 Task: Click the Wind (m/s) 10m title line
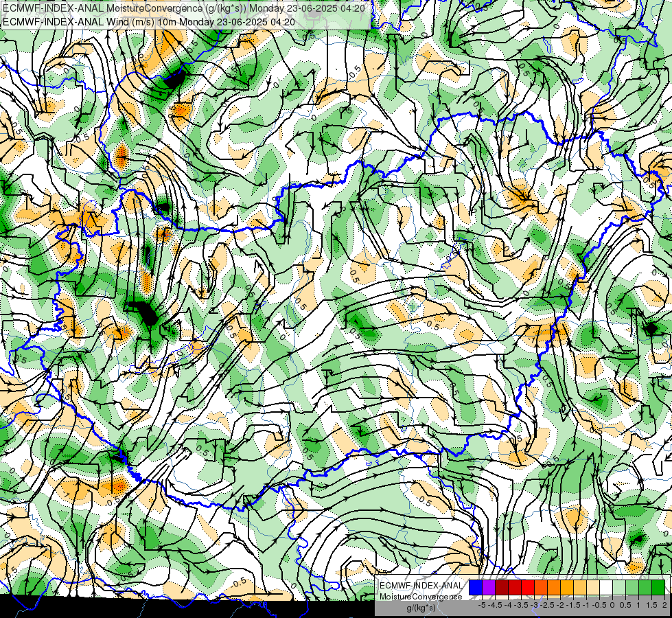click(x=149, y=22)
